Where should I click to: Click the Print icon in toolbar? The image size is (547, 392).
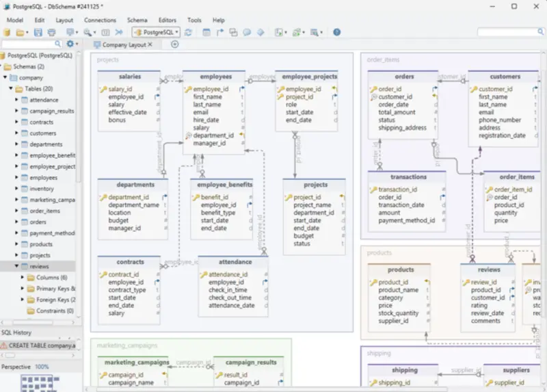pos(51,32)
